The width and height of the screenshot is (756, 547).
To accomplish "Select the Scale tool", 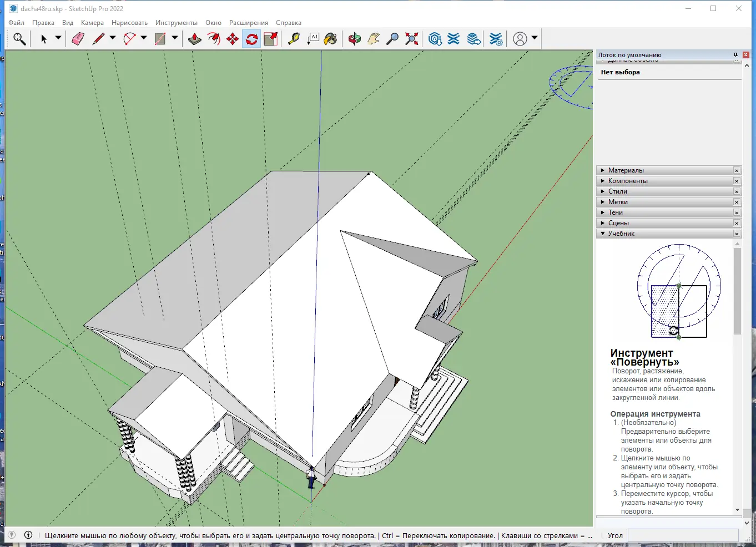I will (x=271, y=39).
